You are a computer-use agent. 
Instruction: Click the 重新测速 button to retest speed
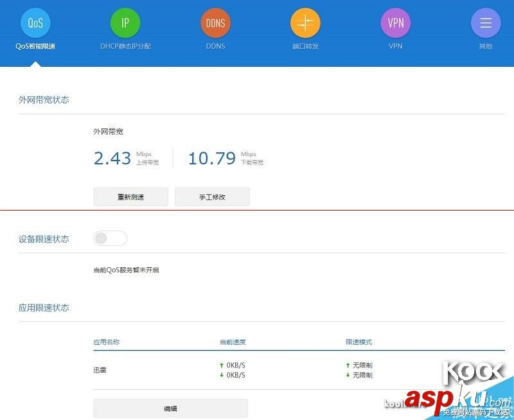click(x=130, y=197)
